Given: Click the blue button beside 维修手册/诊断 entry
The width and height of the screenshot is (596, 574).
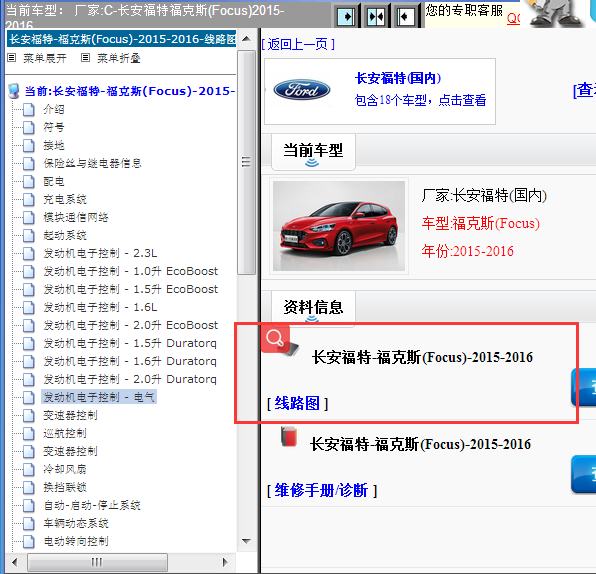Looking at the screenshot, I should click(584, 474).
